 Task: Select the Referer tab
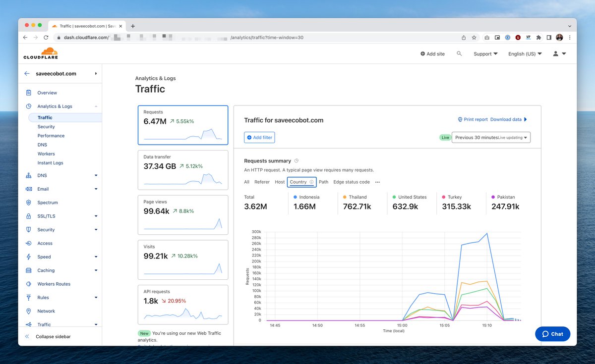point(262,182)
